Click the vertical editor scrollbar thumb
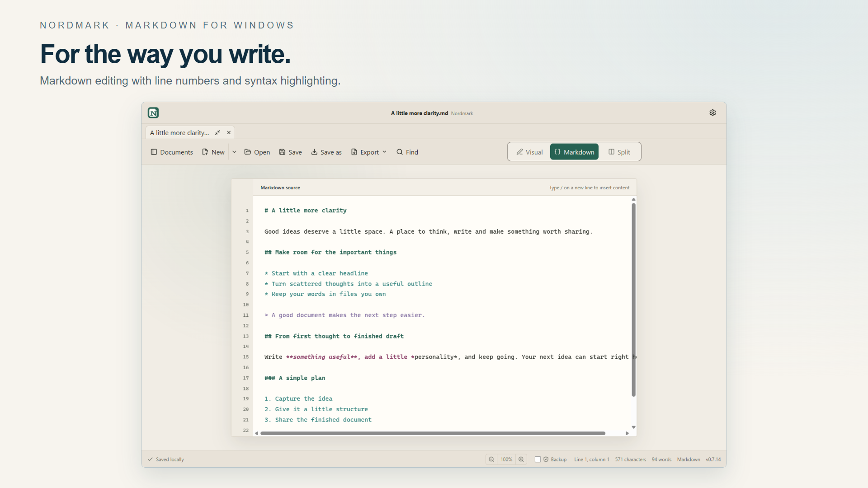This screenshot has height=488, width=868. click(x=633, y=300)
